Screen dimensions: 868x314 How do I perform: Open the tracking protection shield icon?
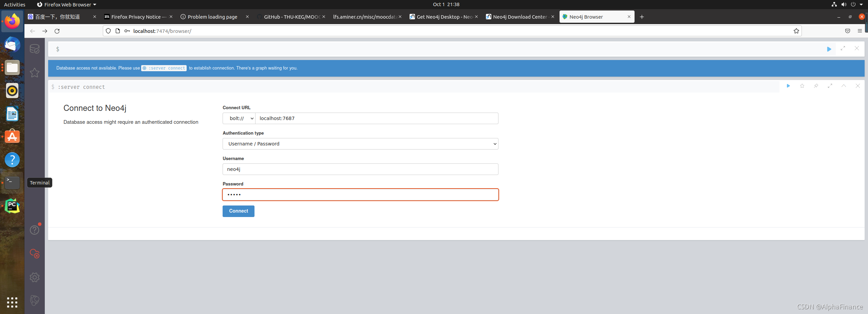click(108, 31)
